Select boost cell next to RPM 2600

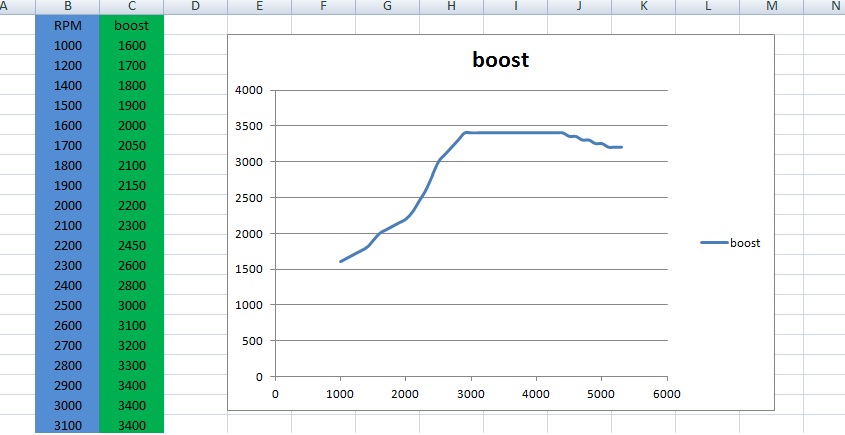(x=131, y=325)
